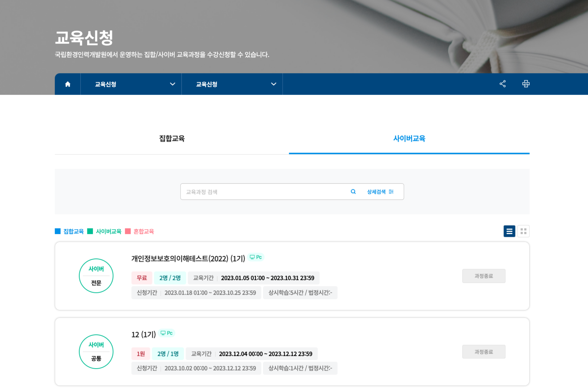Open the 개인정보보호의이해테스트(2022) course title
This screenshot has height=388, width=588.
tap(188, 259)
